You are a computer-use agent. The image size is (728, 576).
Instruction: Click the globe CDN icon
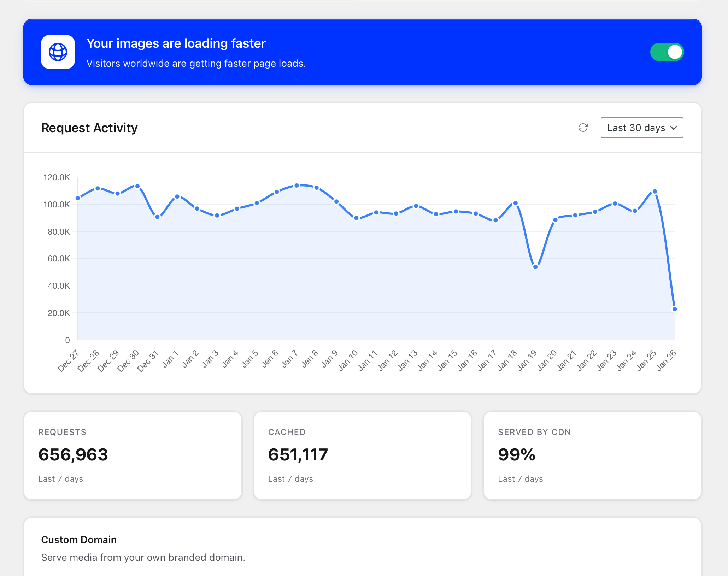tap(58, 52)
